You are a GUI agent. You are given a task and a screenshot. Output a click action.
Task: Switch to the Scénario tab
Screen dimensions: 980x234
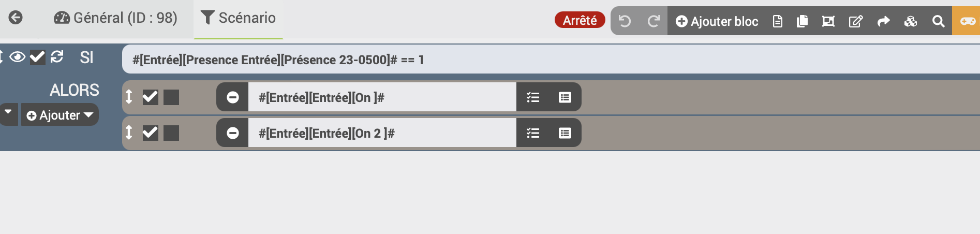[x=238, y=18]
